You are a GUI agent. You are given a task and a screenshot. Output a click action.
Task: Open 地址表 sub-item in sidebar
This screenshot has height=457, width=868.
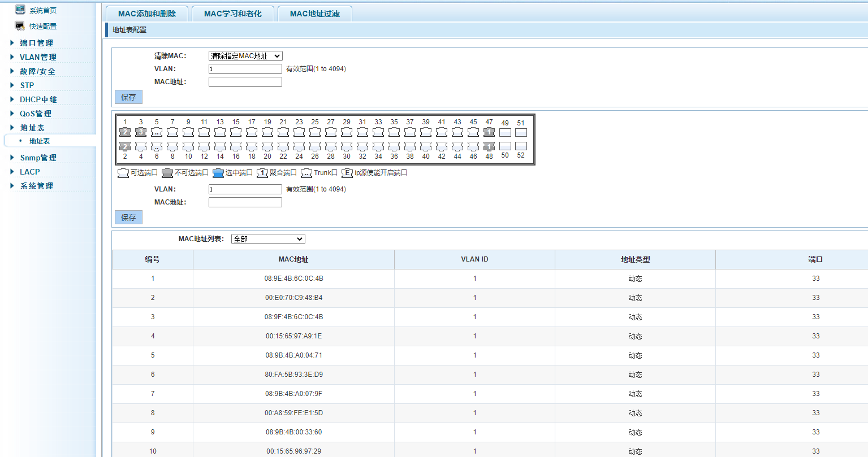pos(40,141)
